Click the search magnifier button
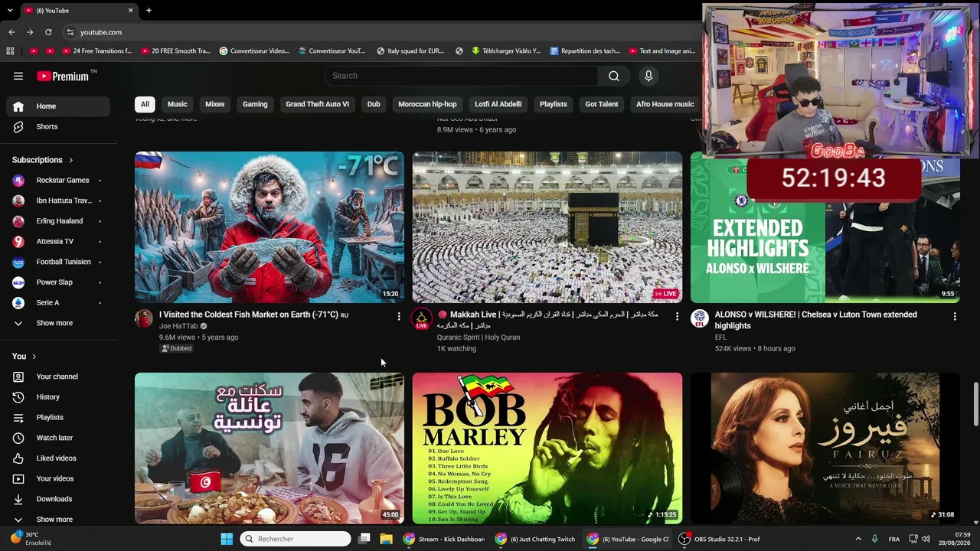 (x=614, y=76)
